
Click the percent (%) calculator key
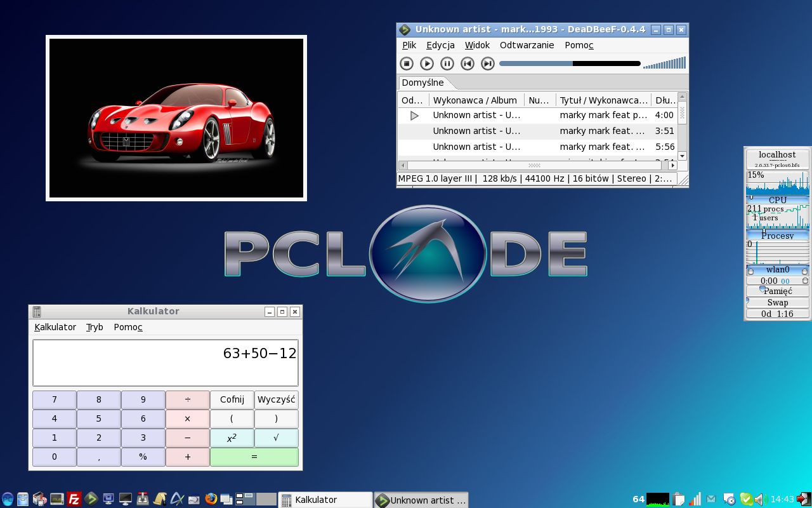click(143, 457)
